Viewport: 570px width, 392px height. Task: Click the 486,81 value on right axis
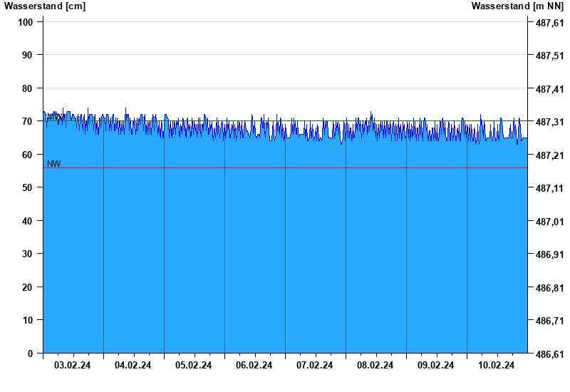(x=549, y=288)
